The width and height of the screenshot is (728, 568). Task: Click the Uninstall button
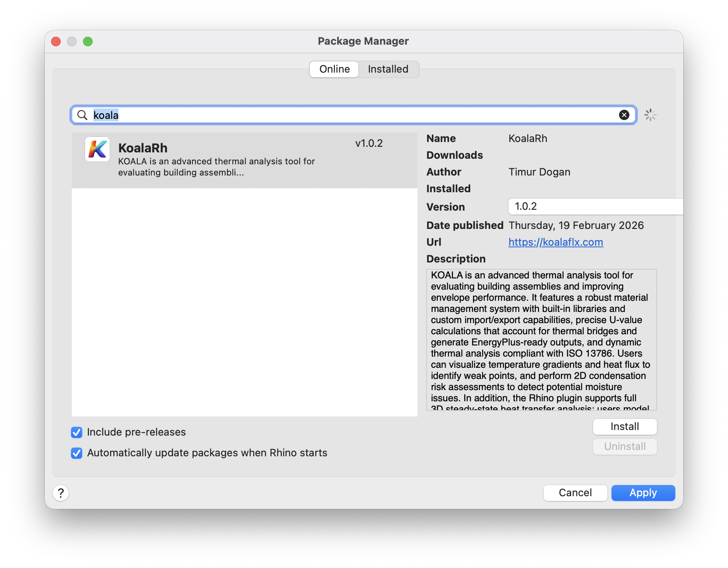(625, 446)
